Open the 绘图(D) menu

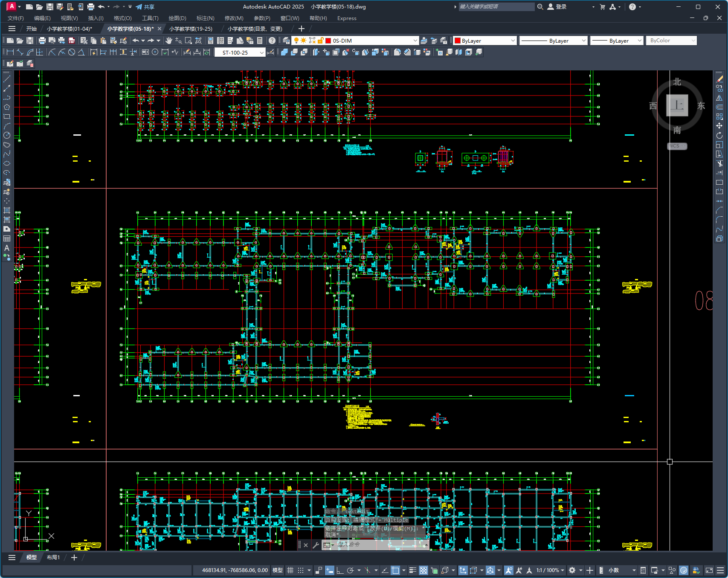coord(177,18)
